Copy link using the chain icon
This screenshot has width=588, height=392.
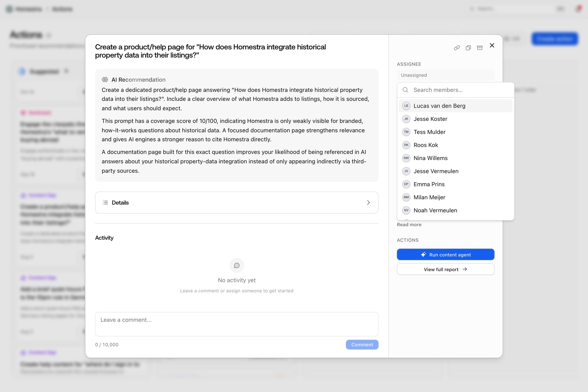click(x=457, y=48)
